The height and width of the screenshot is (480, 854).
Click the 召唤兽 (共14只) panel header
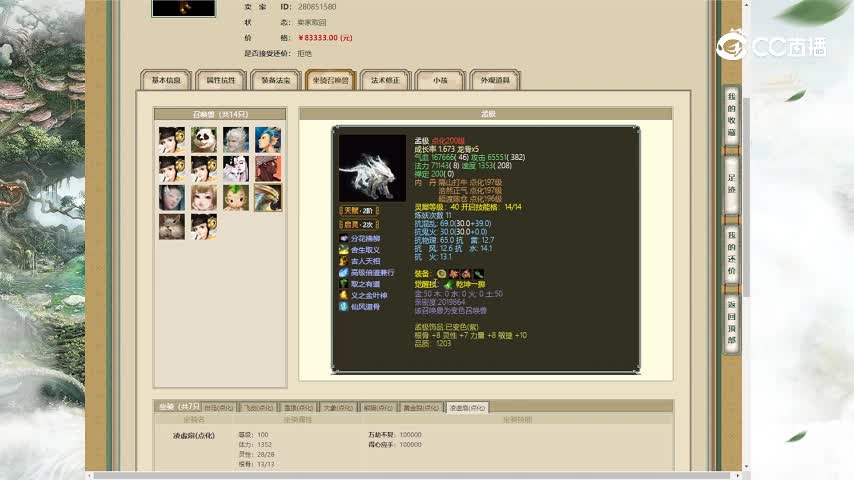coord(220,114)
